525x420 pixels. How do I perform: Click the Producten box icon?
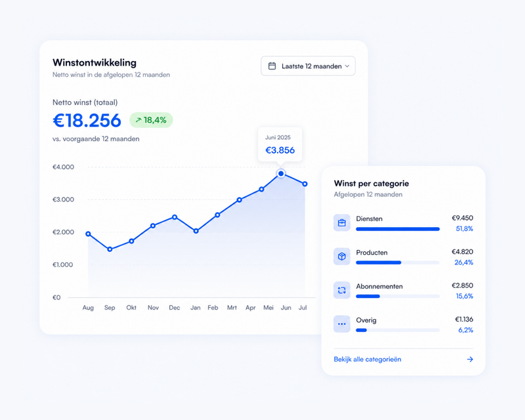[341, 257]
